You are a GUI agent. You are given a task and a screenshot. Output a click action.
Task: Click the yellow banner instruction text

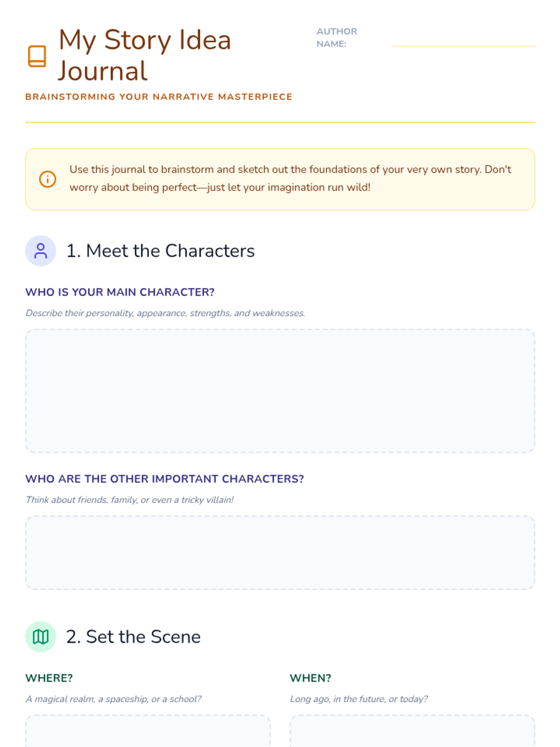click(290, 178)
